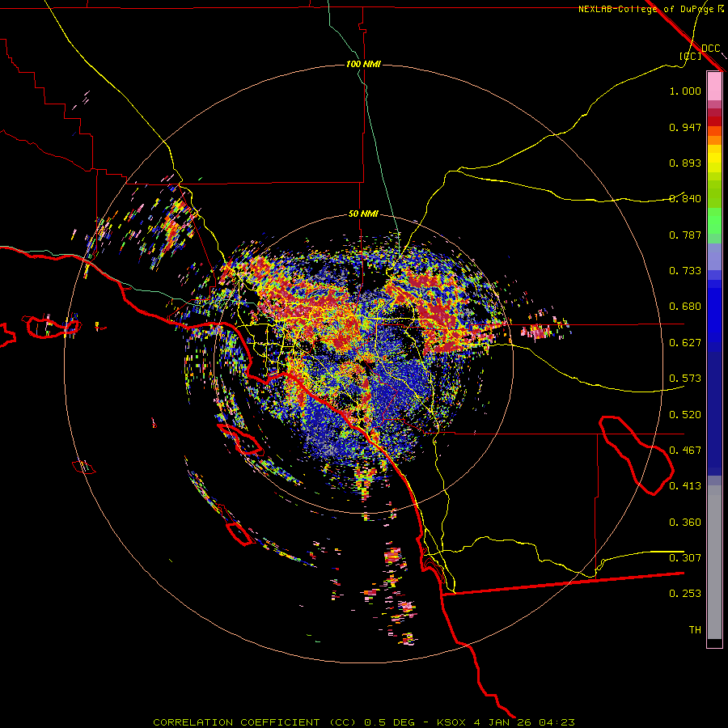This screenshot has width=728, height=728.
Task: Select the 0.253 scale value
Action: pyautogui.click(x=685, y=594)
